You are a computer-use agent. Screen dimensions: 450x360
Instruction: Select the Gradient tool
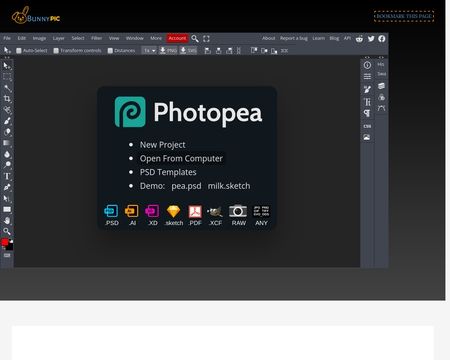pyautogui.click(x=7, y=143)
